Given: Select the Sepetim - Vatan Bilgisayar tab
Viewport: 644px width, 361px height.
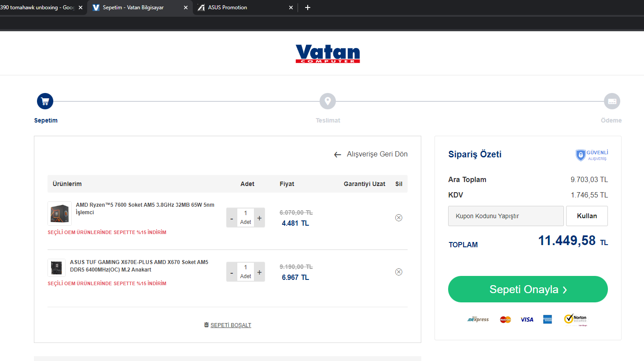Looking at the screenshot, I should tap(140, 7).
